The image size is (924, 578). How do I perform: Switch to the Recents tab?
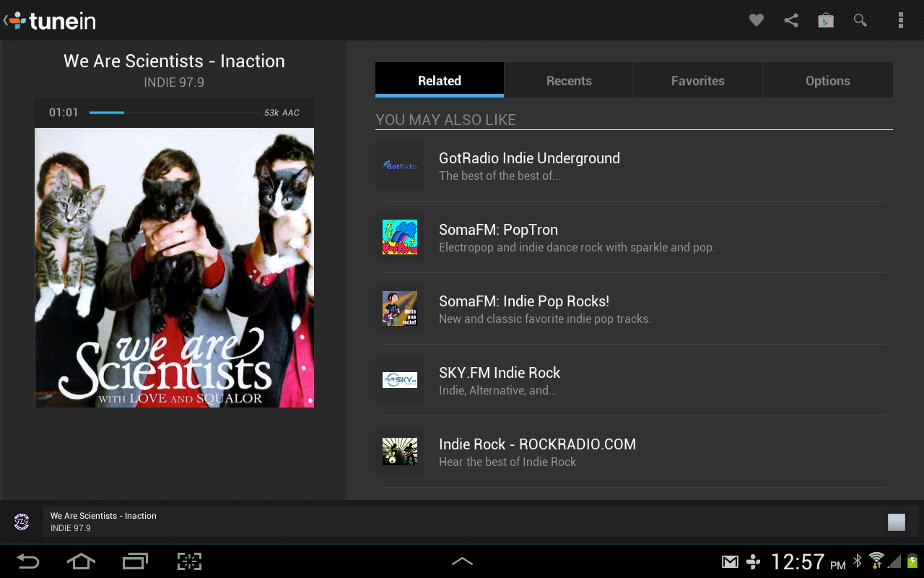tap(569, 80)
